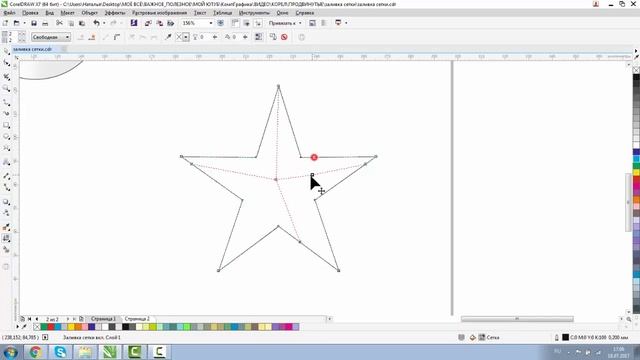The width and height of the screenshot is (640, 360).
Task: Click the Publish to PDF icon
Action: pos(171,23)
